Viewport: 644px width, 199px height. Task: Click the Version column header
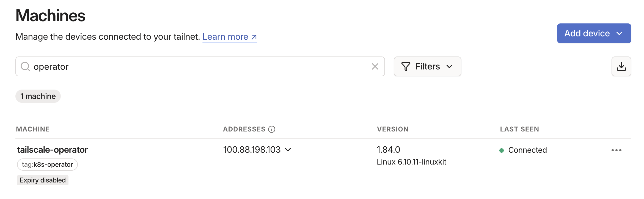(x=393, y=129)
